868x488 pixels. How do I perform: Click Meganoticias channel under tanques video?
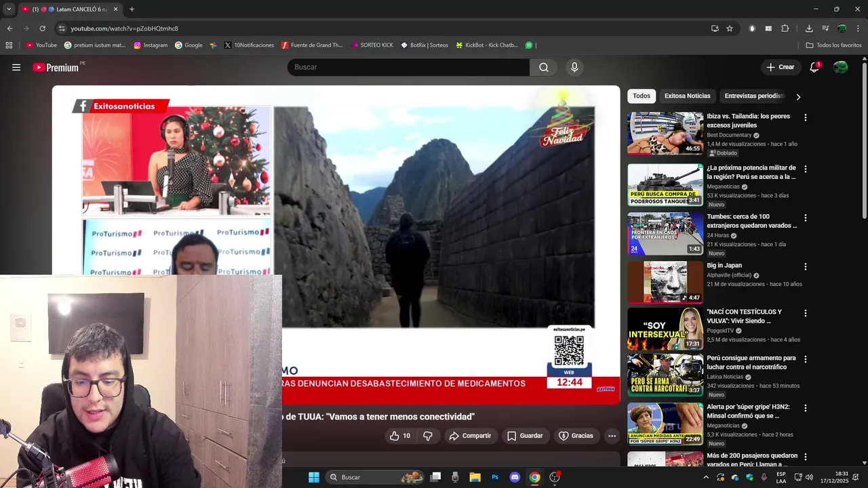tap(723, 186)
